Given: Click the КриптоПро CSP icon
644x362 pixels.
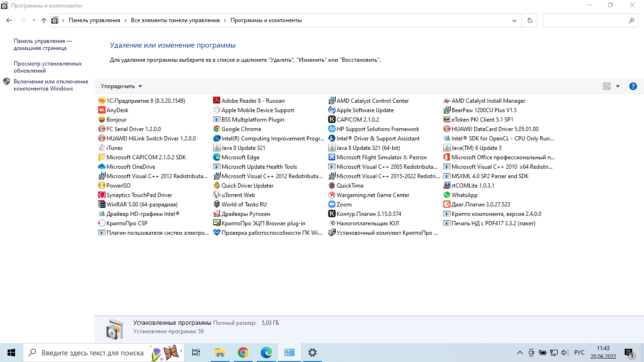Looking at the screenshot, I should click(101, 223).
